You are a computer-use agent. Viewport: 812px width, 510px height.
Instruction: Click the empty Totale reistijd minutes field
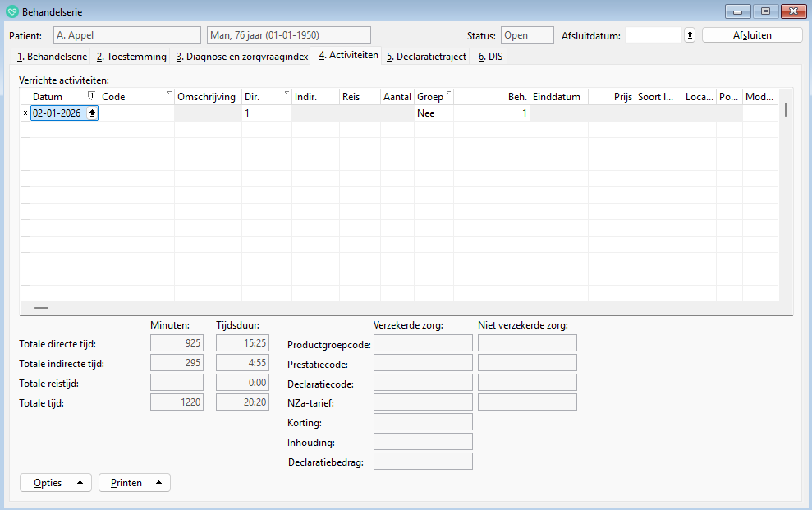(x=177, y=382)
